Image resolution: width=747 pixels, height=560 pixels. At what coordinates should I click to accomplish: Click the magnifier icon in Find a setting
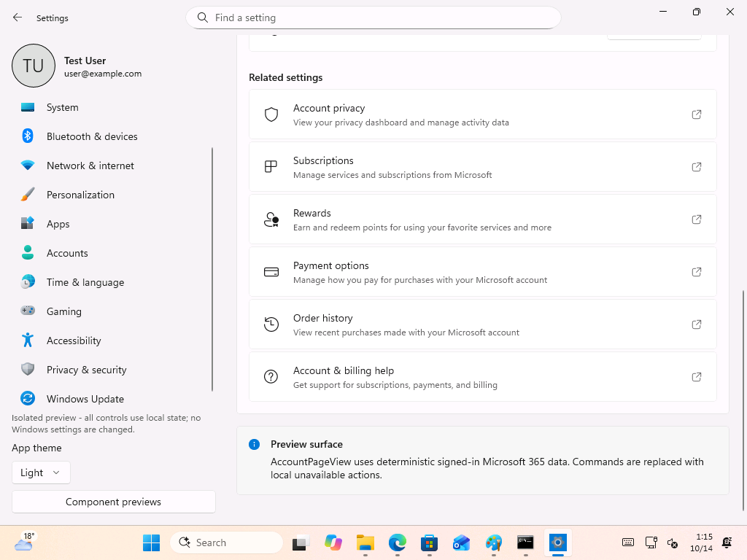pyautogui.click(x=203, y=17)
